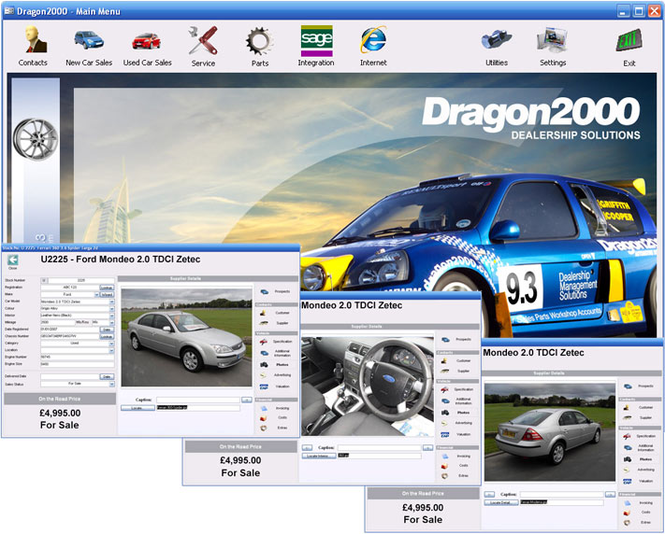The height and width of the screenshot is (534, 665).
Task: Open Costs in the U2225 window sidebar
Action: pyautogui.click(x=276, y=418)
